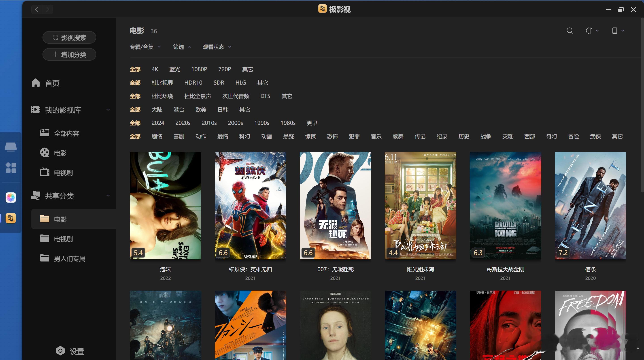The height and width of the screenshot is (360, 644).
Task: Open the 阳光姐妹淘 poster
Action: click(420, 205)
